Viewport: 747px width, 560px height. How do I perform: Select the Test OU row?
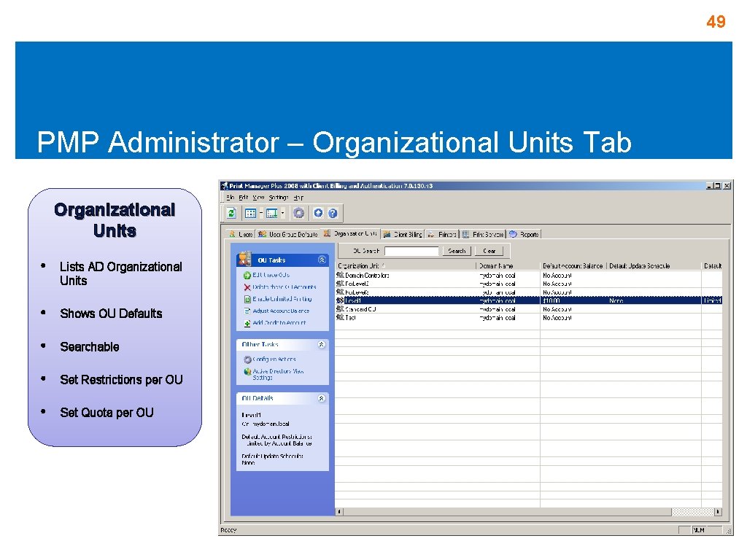coord(529,318)
